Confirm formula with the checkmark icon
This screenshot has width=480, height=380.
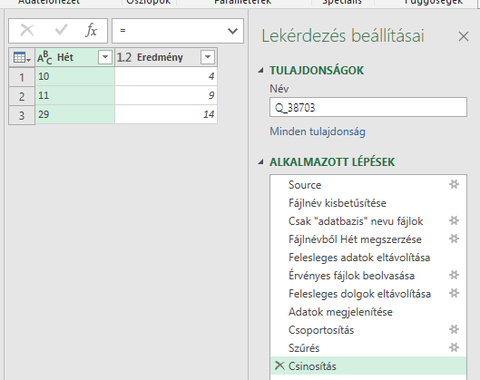point(61,30)
